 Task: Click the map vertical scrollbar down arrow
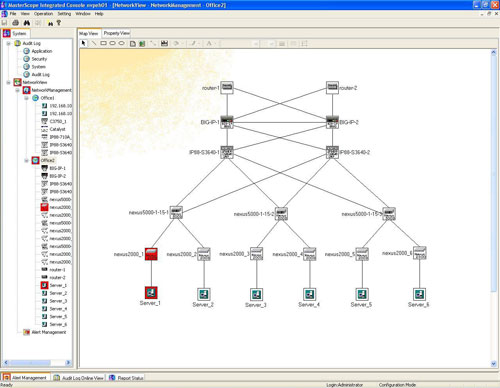494,364
